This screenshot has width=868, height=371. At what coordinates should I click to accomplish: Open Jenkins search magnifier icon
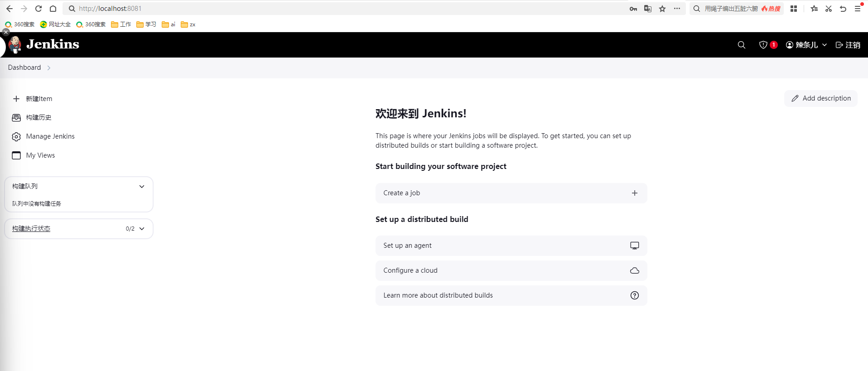[x=742, y=45]
